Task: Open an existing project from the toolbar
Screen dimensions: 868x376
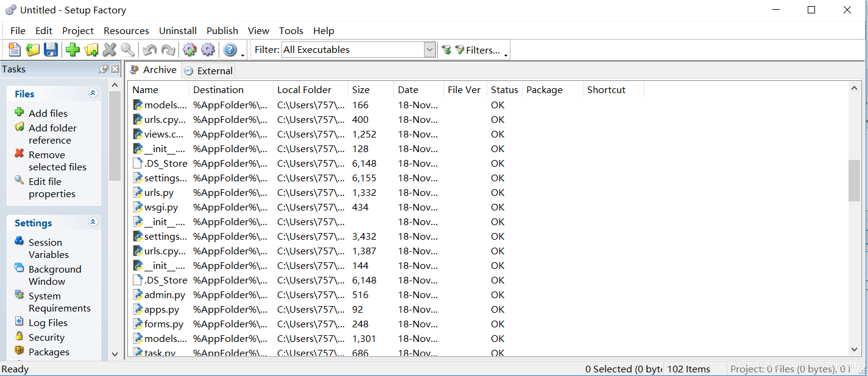Action: 33,50
